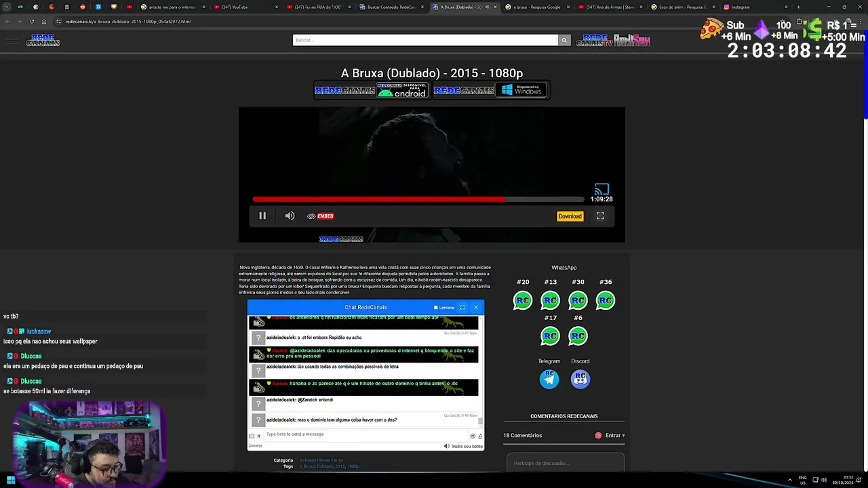
Task: Toggle the Lembrar checkbox in chat
Action: [436, 308]
